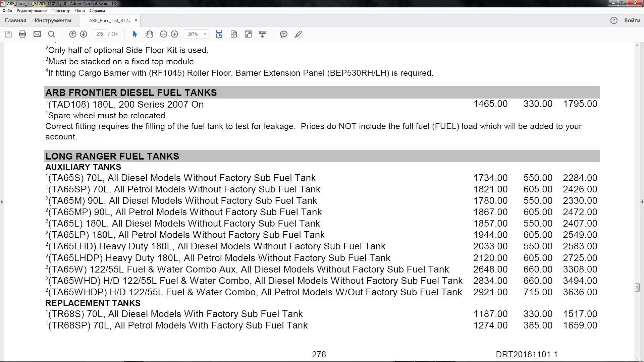Image resolution: width=644 pixels, height=362 pixels.
Task: Send file by email icon
Action: [x=37, y=34]
